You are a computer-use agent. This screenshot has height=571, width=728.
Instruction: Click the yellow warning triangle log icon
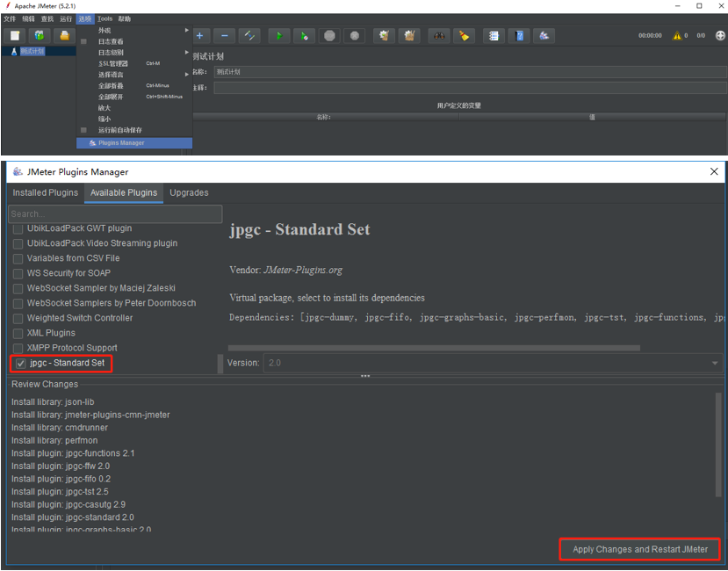pyautogui.click(x=677, y=36)
